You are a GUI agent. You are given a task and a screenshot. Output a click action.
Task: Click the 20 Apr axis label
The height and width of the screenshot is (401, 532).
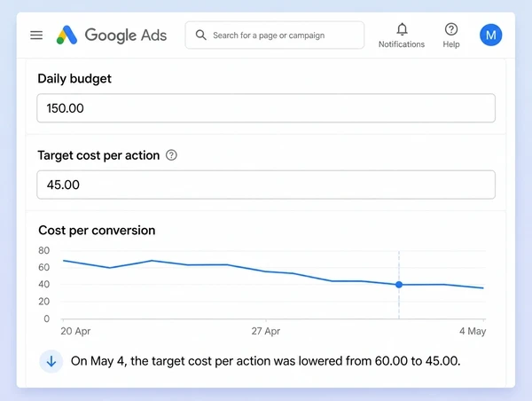click(x=75, y=331)
